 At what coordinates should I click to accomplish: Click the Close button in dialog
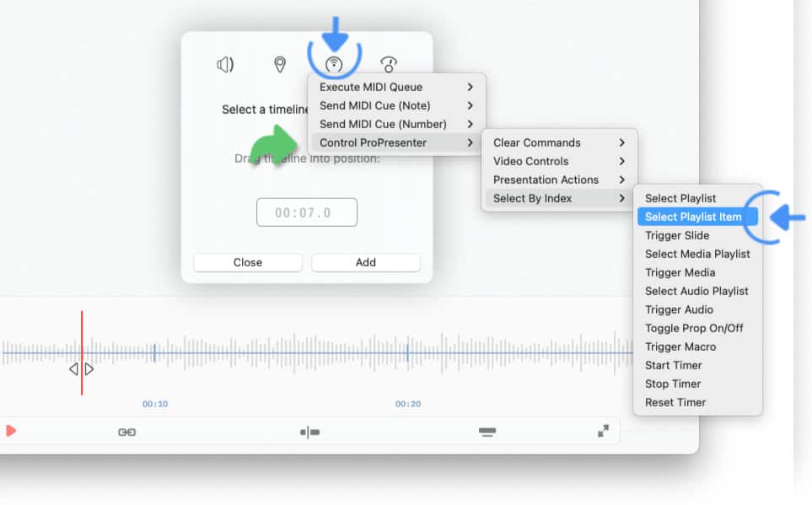point(248,262)
